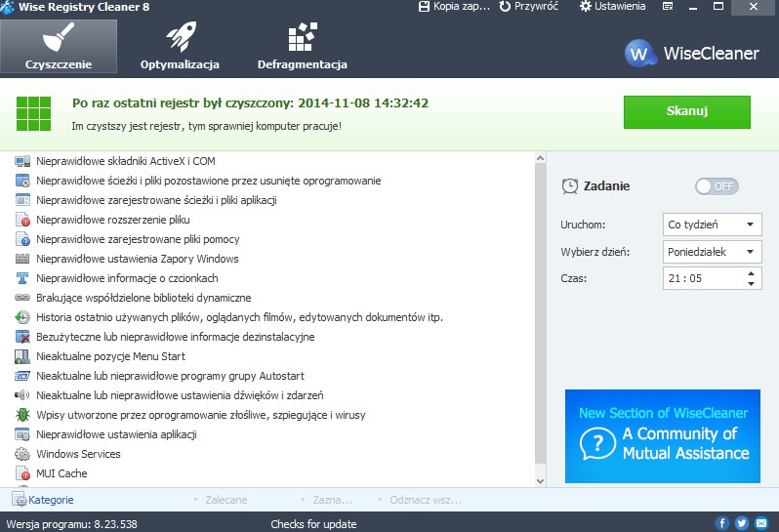Click the category list vertical scrollbar thumb
Screen dimensions: 779x532
click(540, 314)
